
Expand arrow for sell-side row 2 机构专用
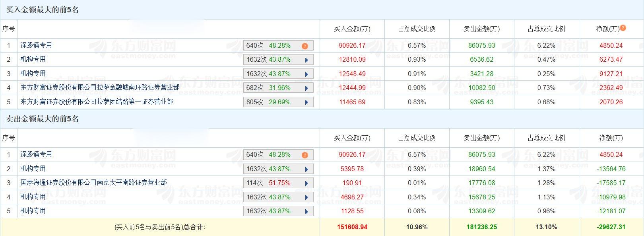tap(306, 169)
